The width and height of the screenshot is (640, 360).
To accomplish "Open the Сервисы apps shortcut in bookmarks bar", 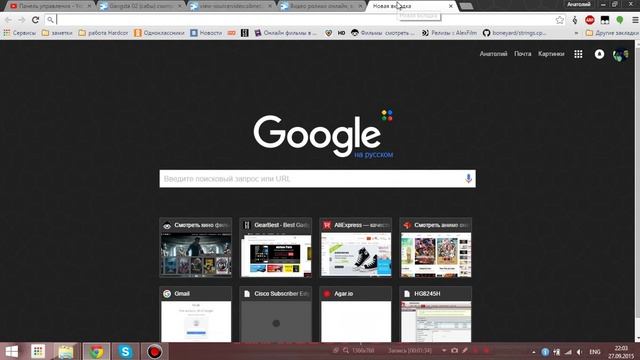I will (19, 33).
